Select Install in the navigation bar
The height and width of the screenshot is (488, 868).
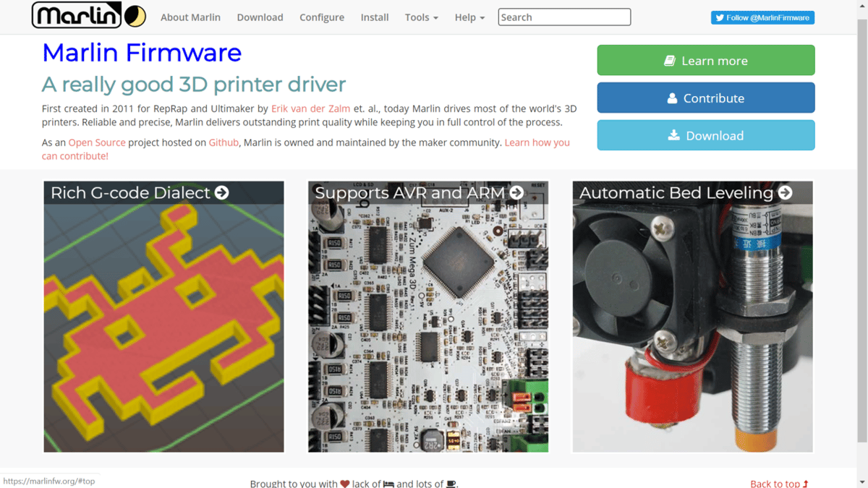375,17
